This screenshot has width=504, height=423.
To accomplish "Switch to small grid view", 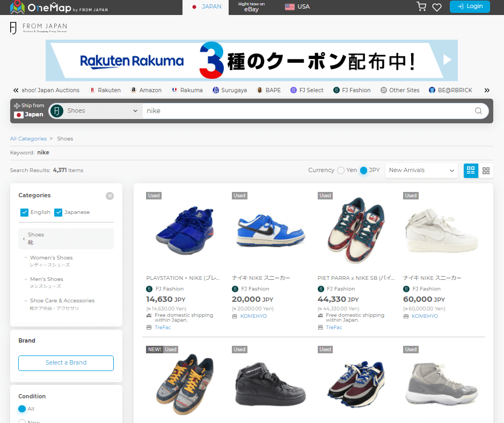I will pos(486,170).
